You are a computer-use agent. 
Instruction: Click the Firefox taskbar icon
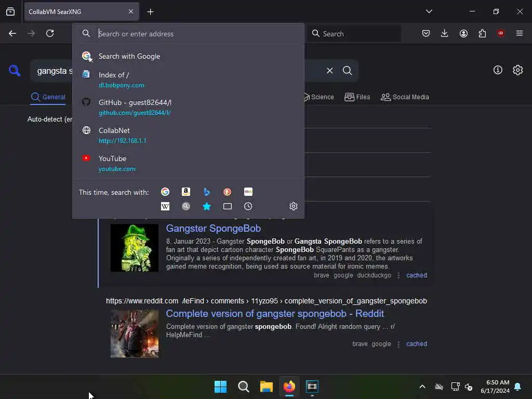tap(289, 387)
